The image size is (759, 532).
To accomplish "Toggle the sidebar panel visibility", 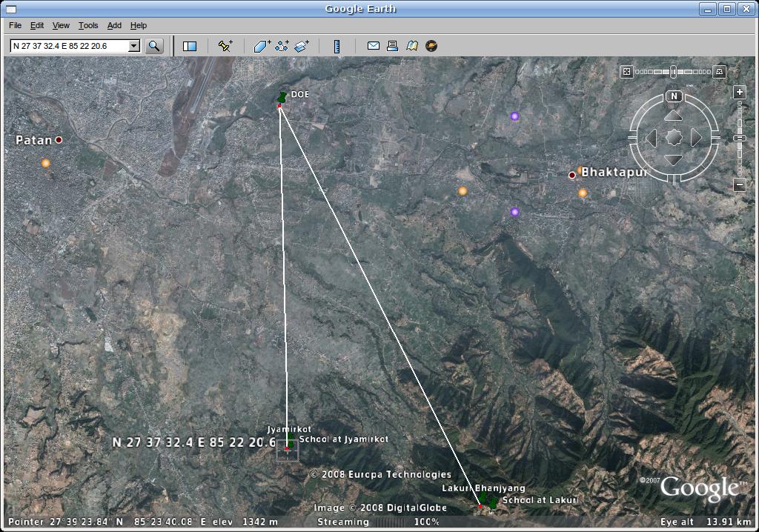I will (190, 46).
